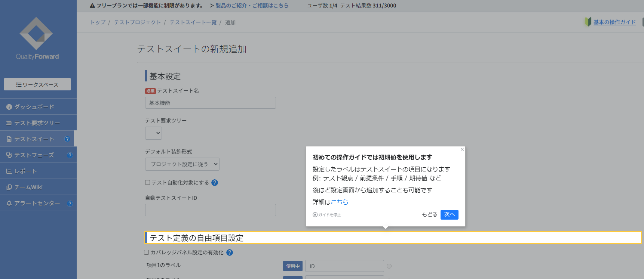Click the チームWiki copy icon
Screen dimensions: 644x279
(9, 187)
